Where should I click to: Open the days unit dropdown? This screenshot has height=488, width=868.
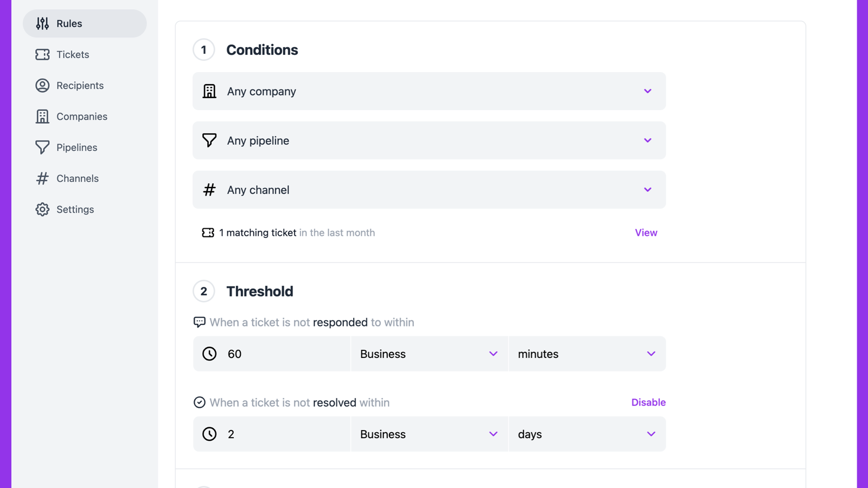point(587,434)
